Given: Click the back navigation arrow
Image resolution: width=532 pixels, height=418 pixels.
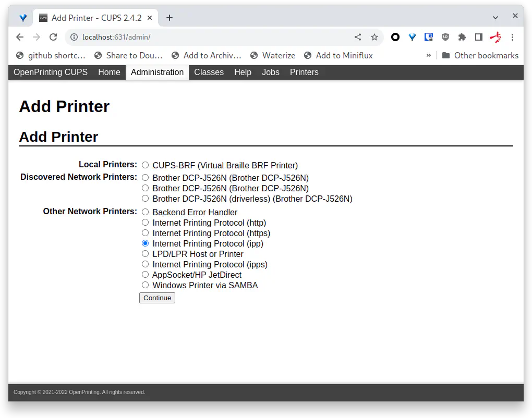Looking at the screenshot, I should 19,37.
